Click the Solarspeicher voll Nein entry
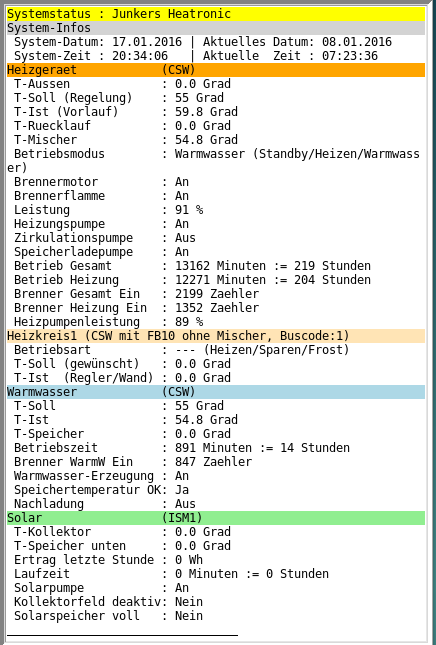436x645 pixels. click(x=109, y=615)
